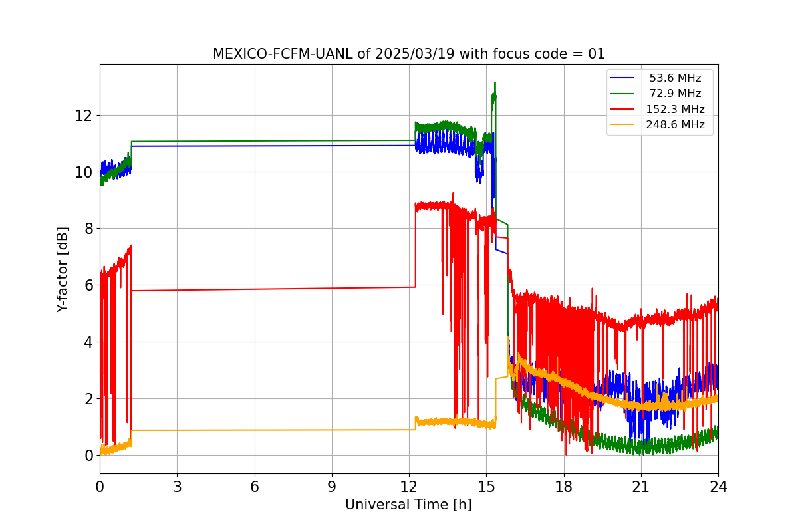Click the 248.6 MHz legend label

[675, 125]
